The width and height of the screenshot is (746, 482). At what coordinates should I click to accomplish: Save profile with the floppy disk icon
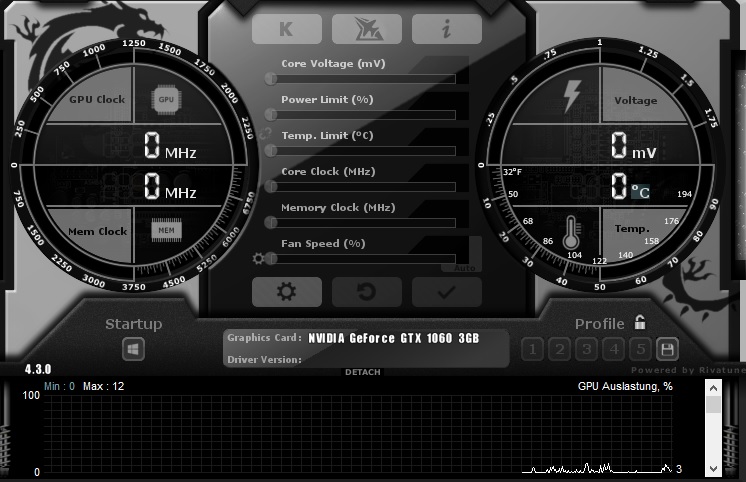click(x=667, y=350)
